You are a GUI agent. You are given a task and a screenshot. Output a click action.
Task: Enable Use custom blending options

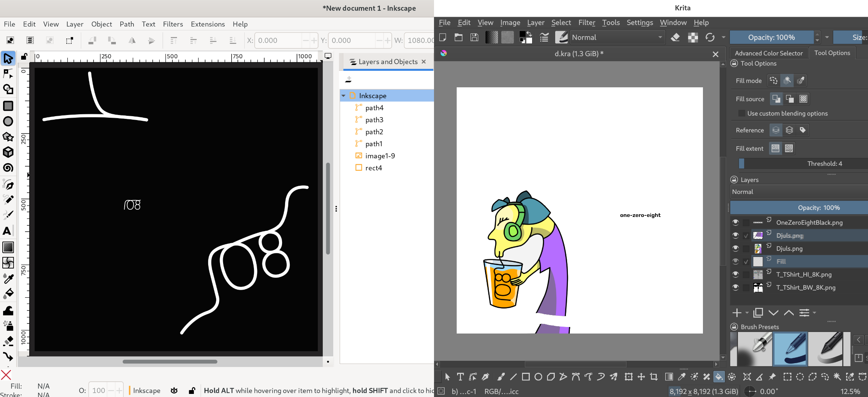point(741,113)
